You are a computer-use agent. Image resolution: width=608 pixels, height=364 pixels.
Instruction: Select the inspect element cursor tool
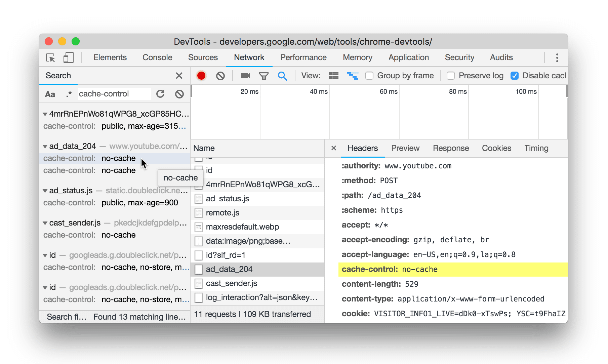pos(50,57)
